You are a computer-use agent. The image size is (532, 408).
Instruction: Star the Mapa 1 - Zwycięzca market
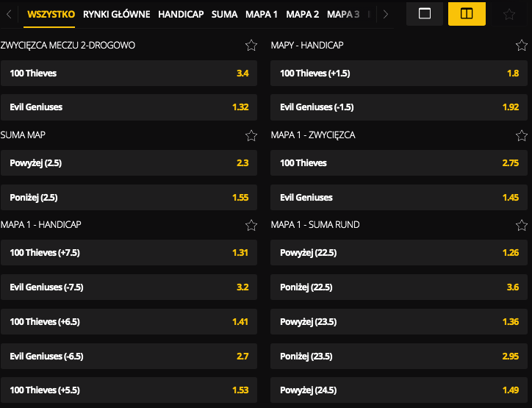click(x=522, y=135)
